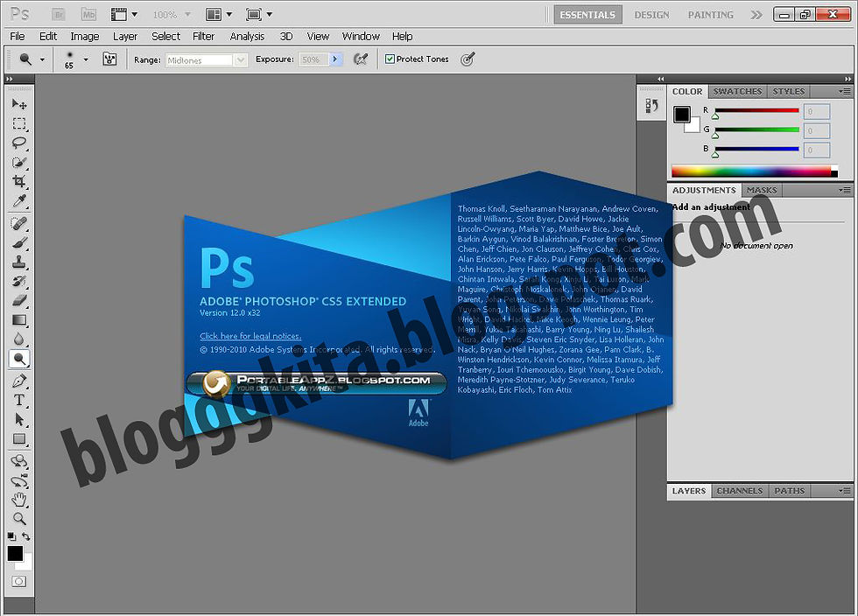Select the Pen tool
The image size is (858, 616).
point(19,381)
